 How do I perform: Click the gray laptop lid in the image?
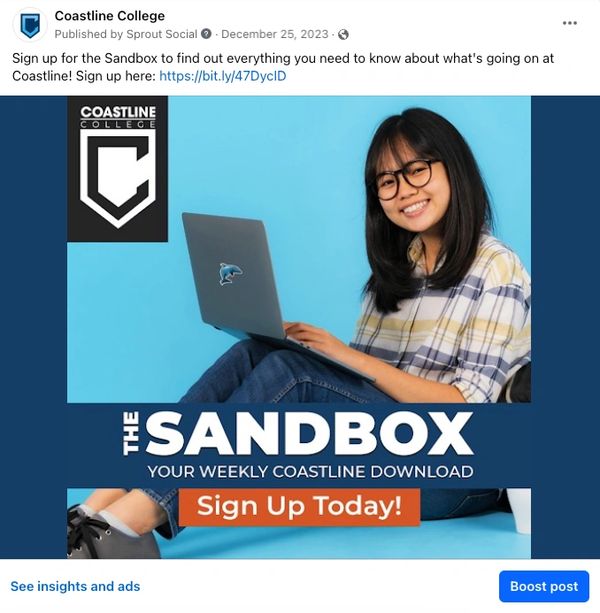(232, 277)
